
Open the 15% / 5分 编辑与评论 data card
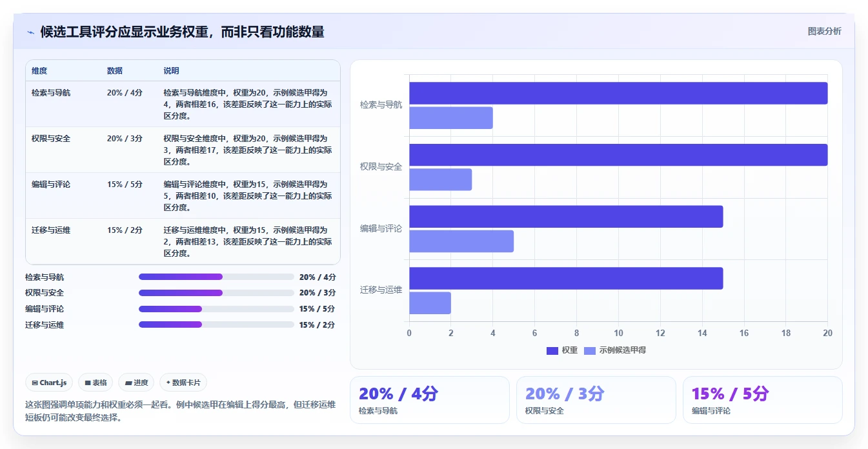tap(762, 400)
